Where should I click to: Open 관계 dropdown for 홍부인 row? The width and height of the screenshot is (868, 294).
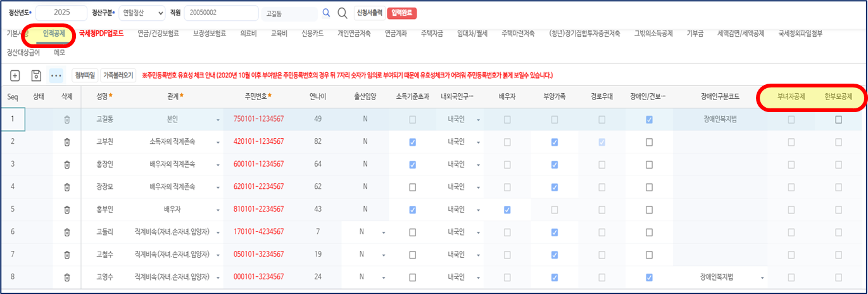[x=218, y=210]
